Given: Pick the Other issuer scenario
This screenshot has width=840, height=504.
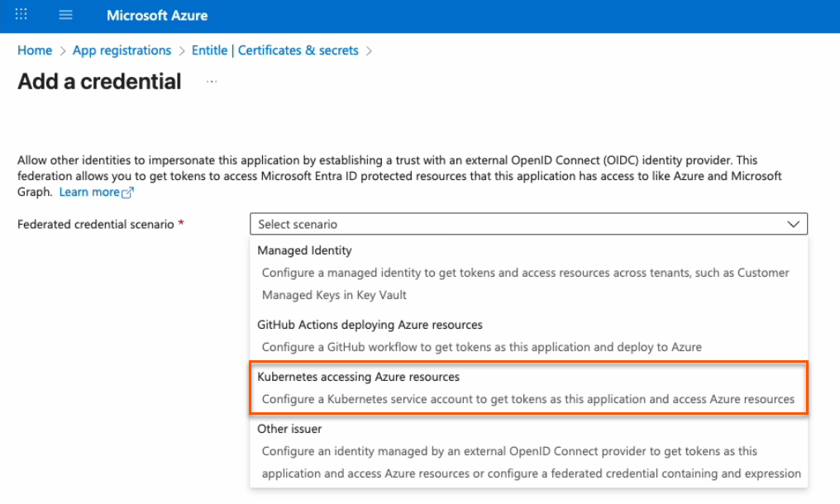Looking at the screenshot, I should click(528, 451).
